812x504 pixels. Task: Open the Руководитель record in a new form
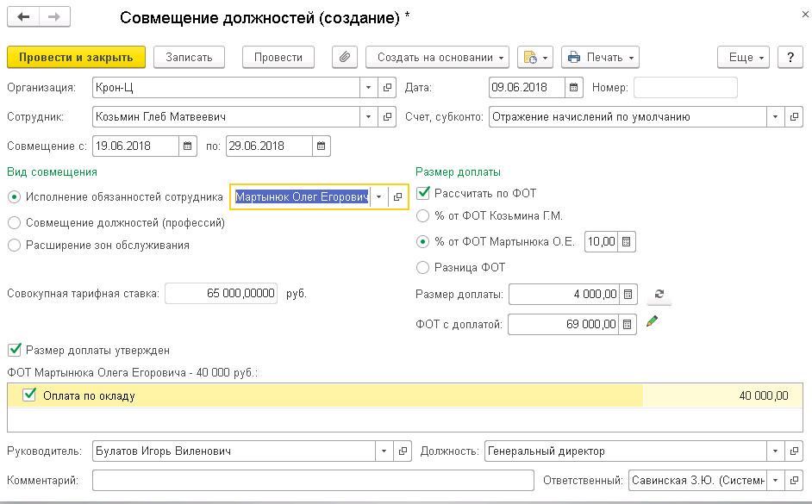[403, 451]
